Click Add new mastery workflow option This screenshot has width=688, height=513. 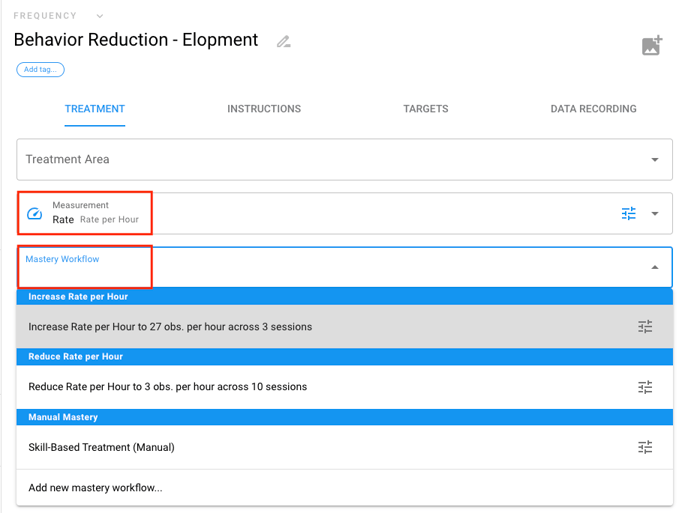coord(95,488)
